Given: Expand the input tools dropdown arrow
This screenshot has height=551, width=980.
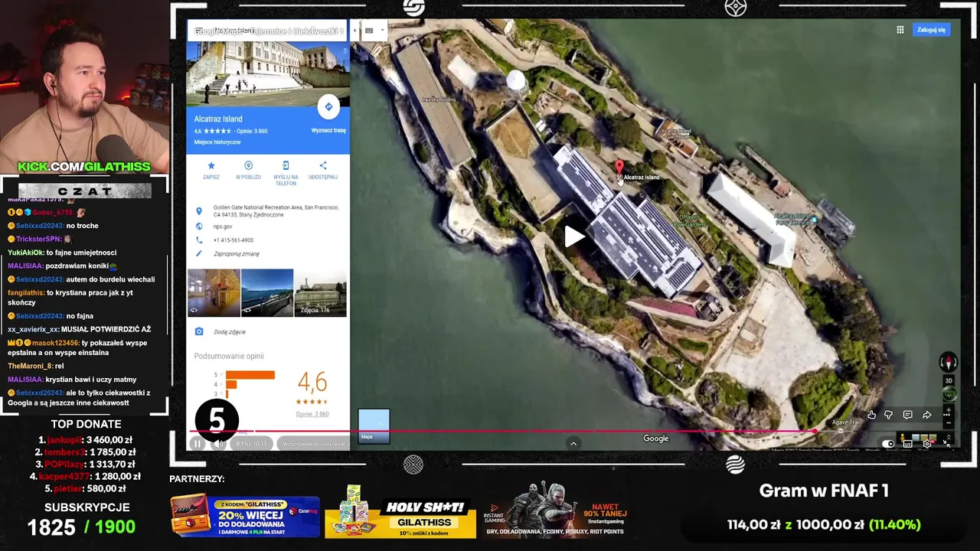Looking at the screenshot, I should coord(381,31).
